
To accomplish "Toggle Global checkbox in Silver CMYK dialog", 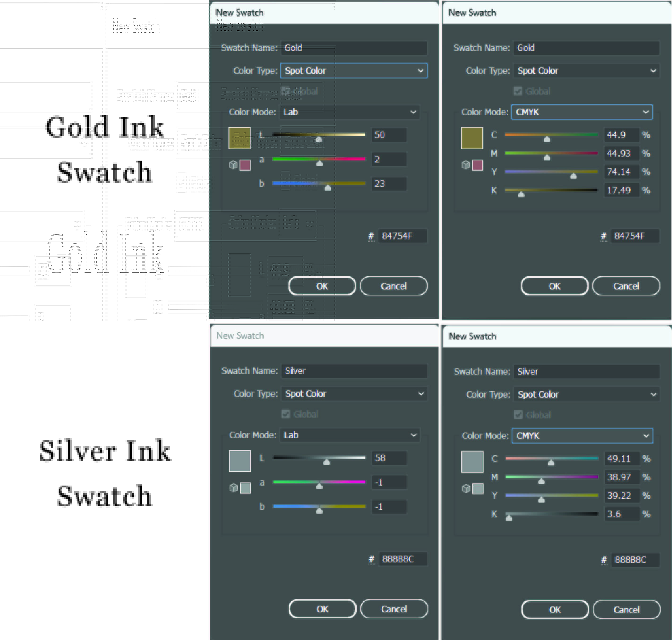I will coord(518,414).
